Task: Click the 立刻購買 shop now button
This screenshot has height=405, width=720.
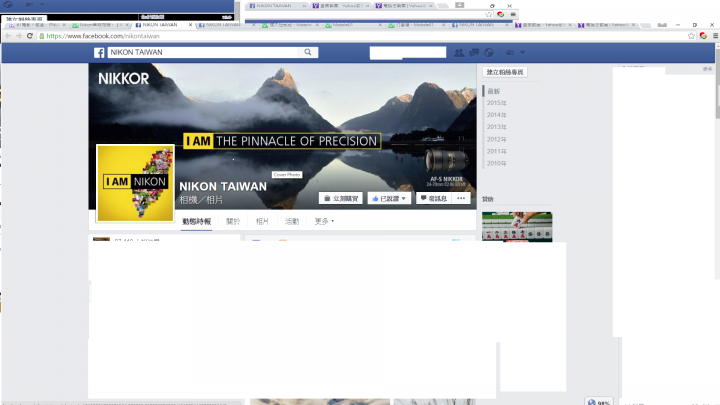Action: [341, 198]
